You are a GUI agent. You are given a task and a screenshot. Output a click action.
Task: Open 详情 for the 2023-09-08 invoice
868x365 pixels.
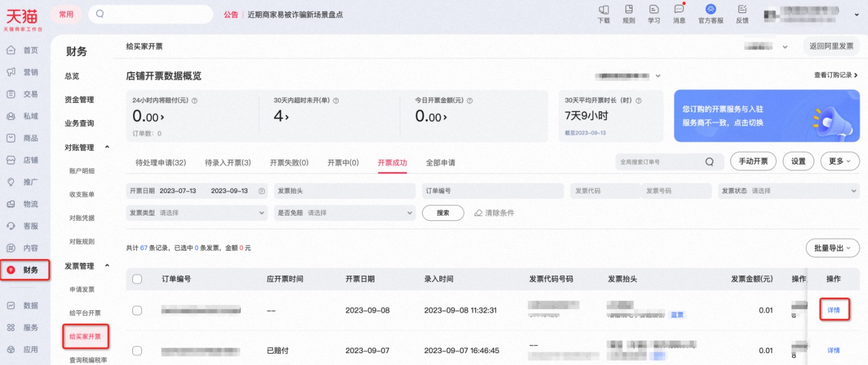[x=833, y=310]
